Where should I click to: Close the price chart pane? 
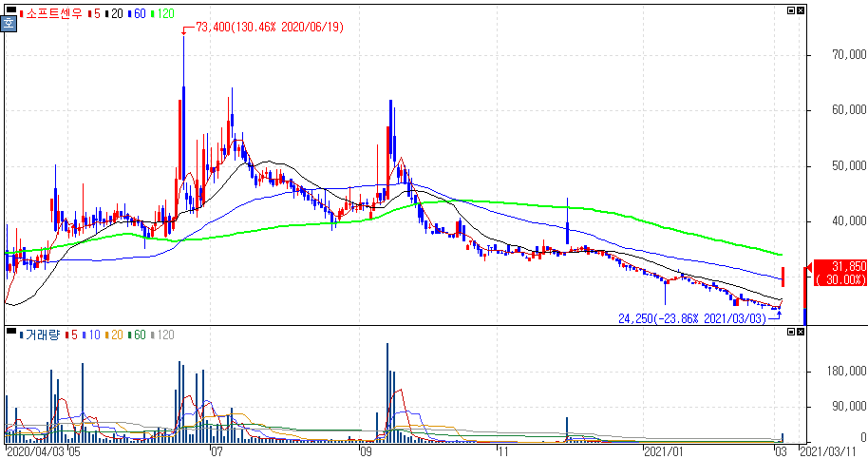click(801, 10)
